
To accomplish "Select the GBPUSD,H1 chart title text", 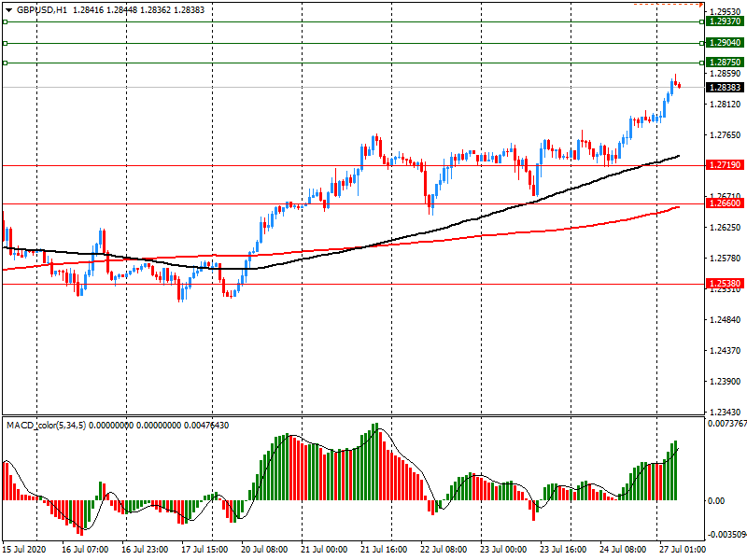I will (42, 10).
